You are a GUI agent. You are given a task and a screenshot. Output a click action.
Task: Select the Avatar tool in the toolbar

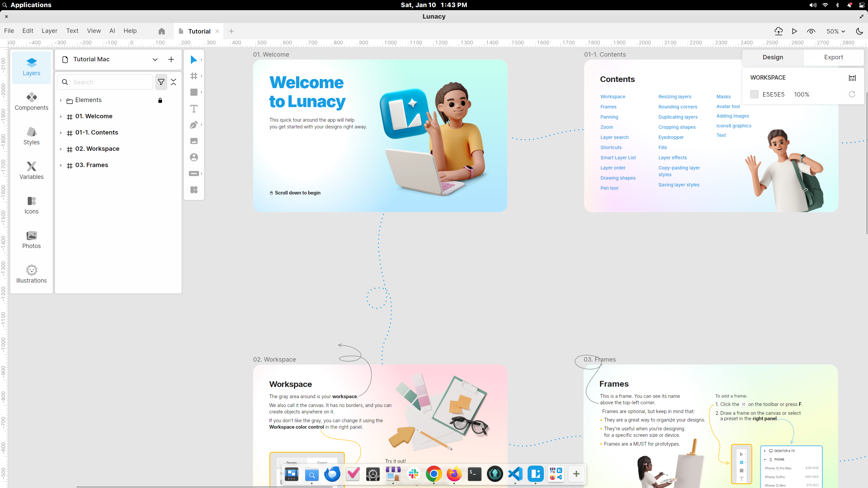coord(194,157)
